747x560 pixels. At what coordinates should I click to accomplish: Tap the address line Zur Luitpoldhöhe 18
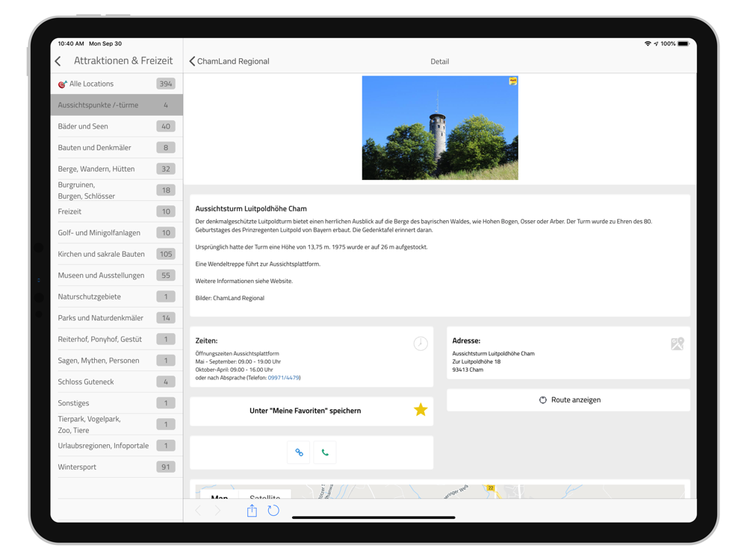[477, 361]
